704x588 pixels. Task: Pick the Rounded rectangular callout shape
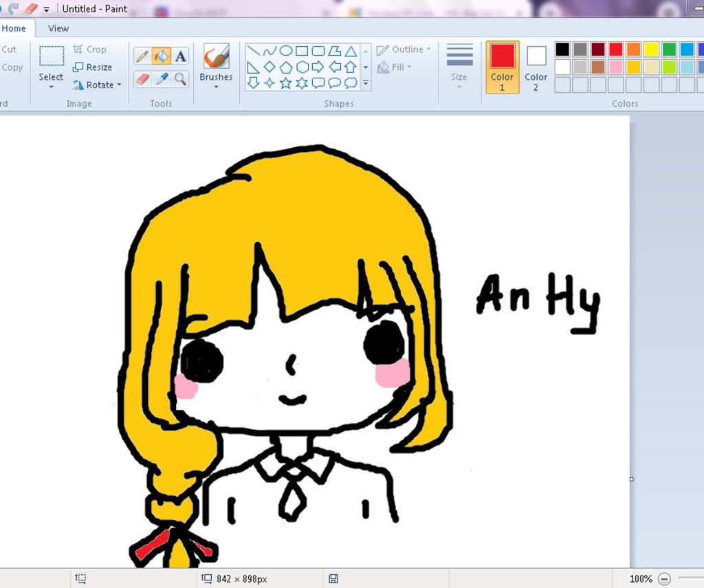click(318, 83)
